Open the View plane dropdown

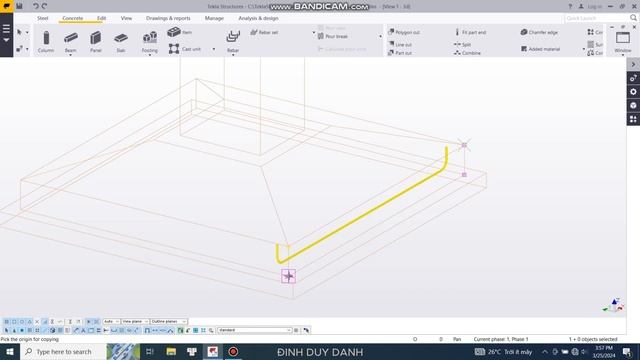click(x=135, y=322)
